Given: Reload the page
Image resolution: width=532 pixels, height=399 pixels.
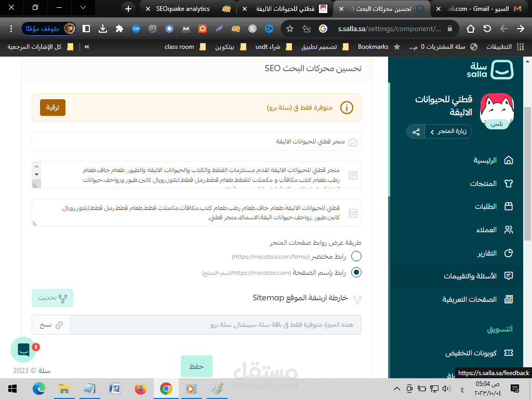Looking at the screenshot, I should click(x=487, y=29).
